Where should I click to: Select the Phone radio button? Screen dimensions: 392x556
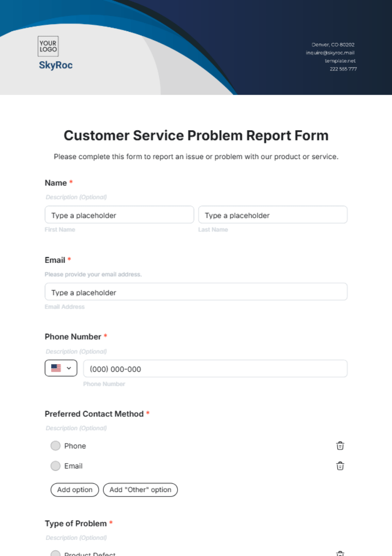[56, 446]
